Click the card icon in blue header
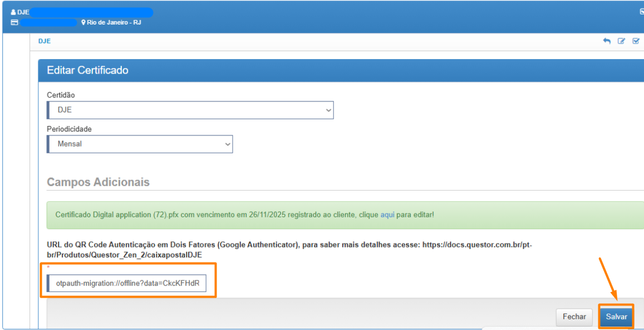The height and width of the screenshot is (330, 644). [x=14, y=23]
